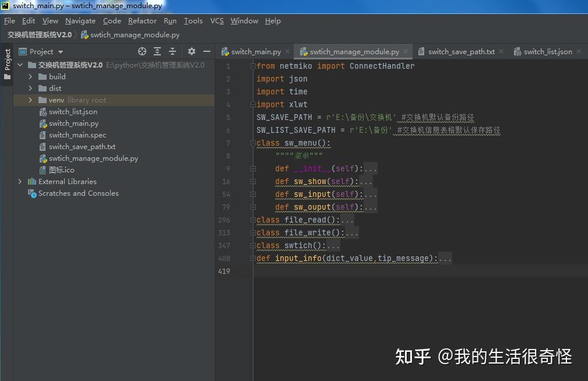The width and height of the screenshot is (588, 381).
Task: Expand External Libraries node
Action: click(x=20, y=182)
